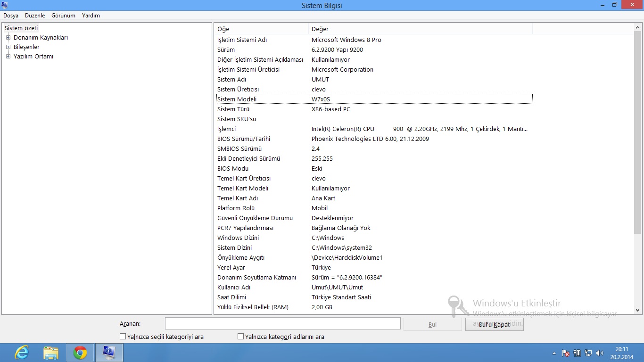Select the Sistem Türü row

[374, 109]
